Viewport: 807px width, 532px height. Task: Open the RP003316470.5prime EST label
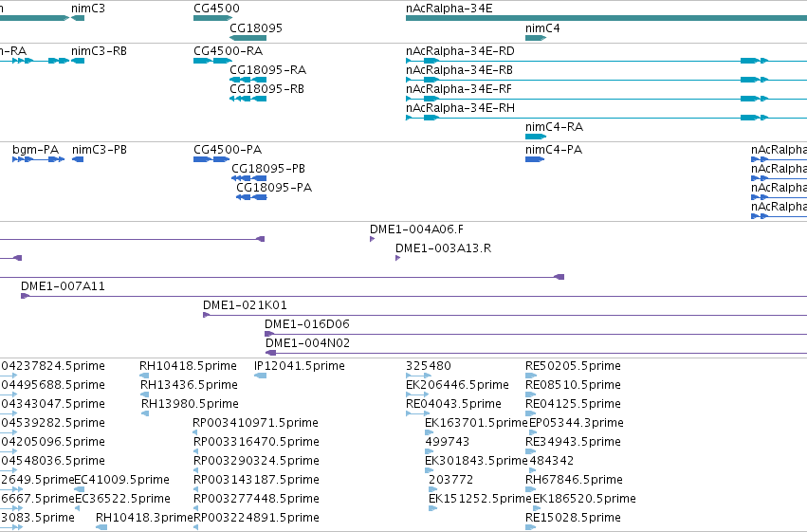coord(256,443)
